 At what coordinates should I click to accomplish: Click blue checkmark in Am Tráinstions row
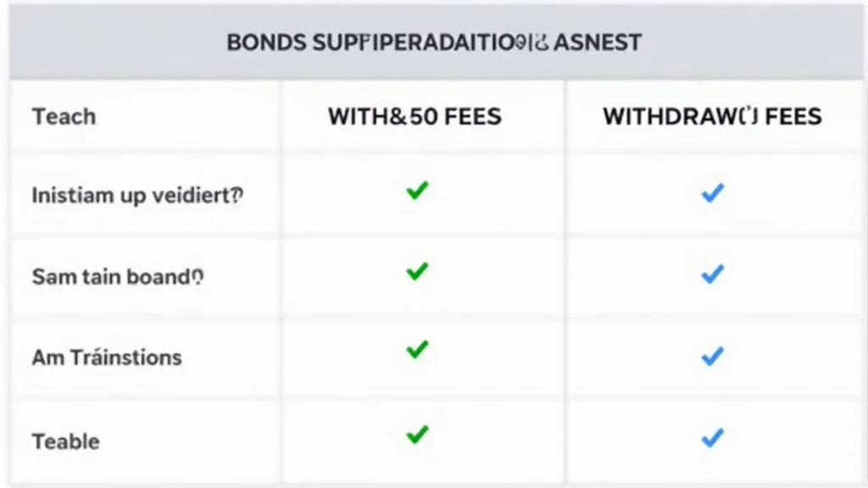(712, 356)
